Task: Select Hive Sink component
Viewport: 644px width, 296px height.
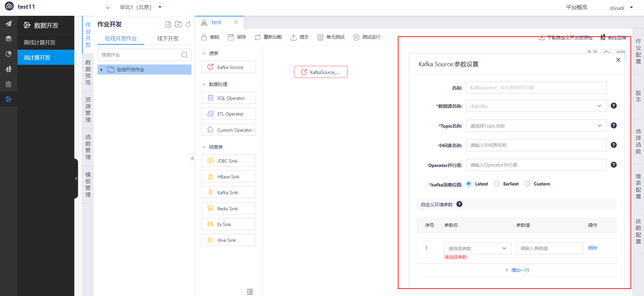Action: (x=229, y=240)
